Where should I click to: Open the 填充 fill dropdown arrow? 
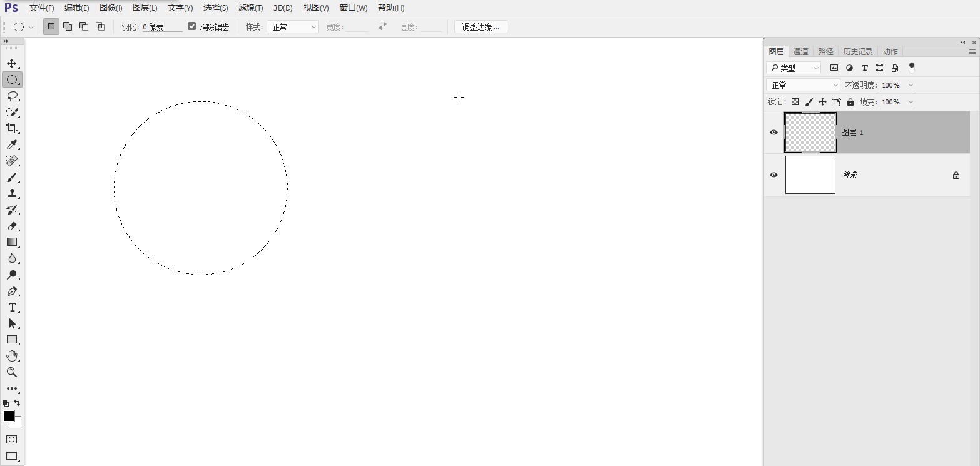point(911,102)
